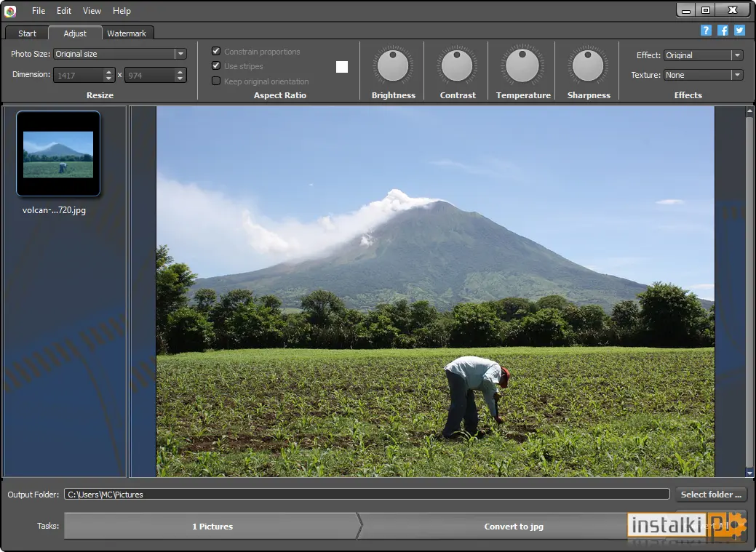Select the volcan jpg thumbnail
The image size is (756, 552).
pos(58,153)
